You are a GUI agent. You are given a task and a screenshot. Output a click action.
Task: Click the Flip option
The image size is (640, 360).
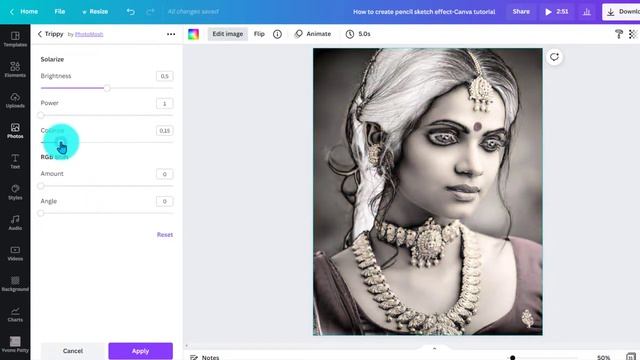coord(259,34)
